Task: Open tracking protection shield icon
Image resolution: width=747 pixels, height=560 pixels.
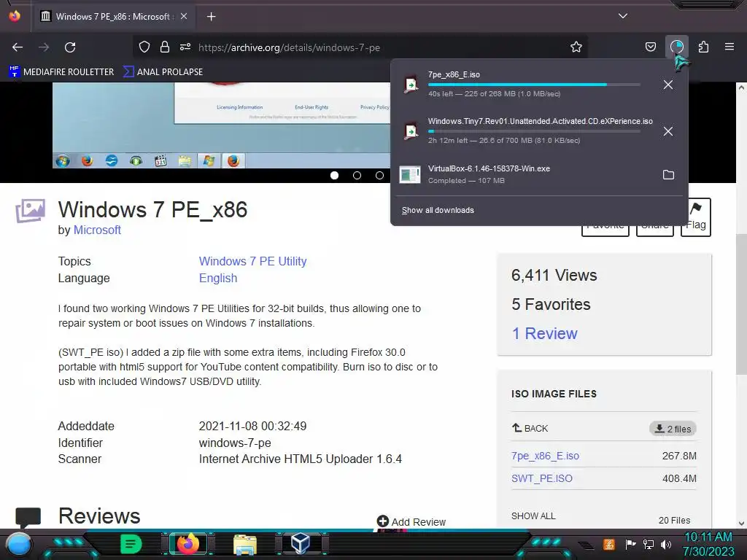Action: pos(144,47)
